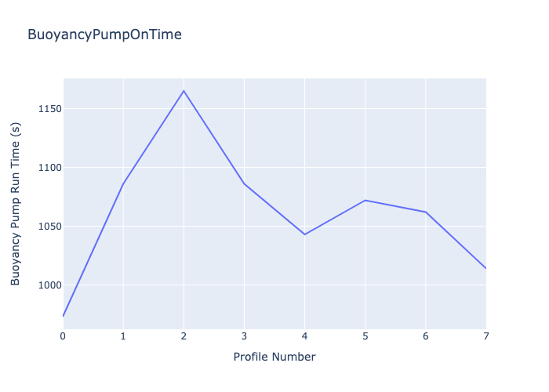
Task: Click the line's final point at profile 7
Action: 485,268
